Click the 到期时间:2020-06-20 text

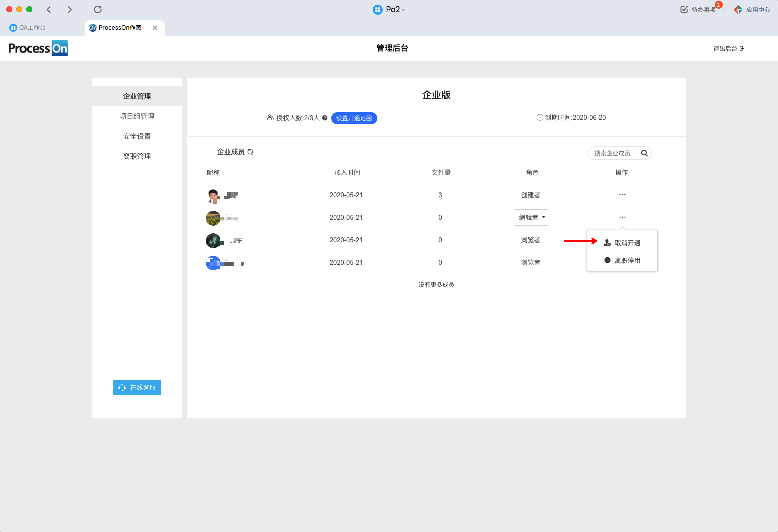tap(575, 118)
